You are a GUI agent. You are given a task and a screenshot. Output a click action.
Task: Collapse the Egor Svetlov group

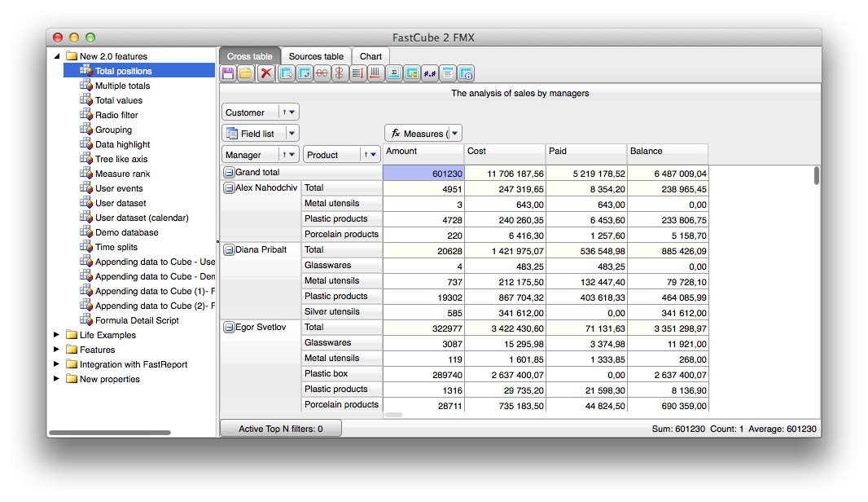tap(229, 328)
